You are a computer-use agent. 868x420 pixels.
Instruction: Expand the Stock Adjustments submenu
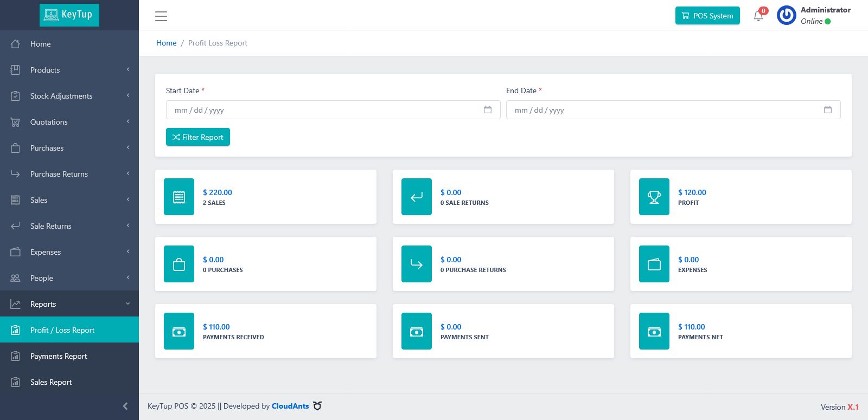[x=69, y=96]
